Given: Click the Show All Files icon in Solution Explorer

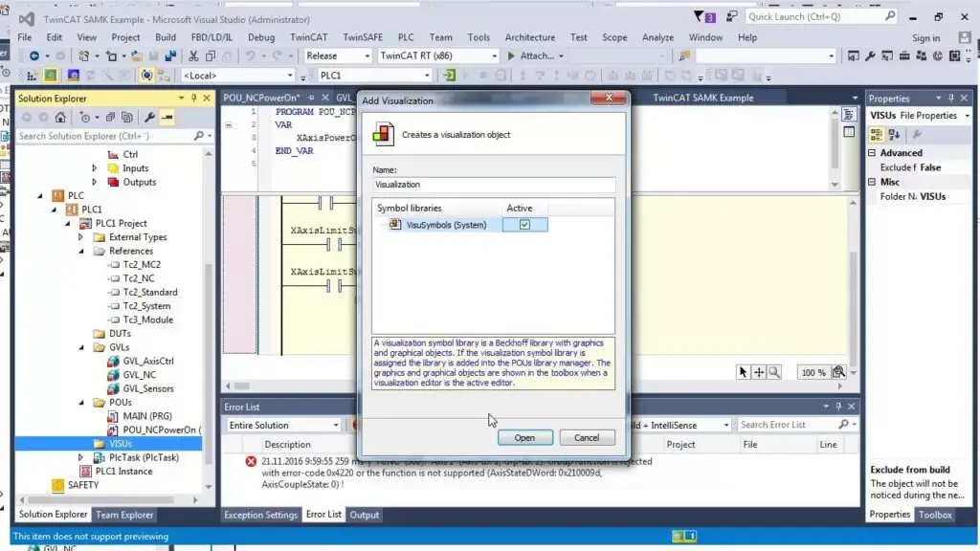Looking at the screenshot, I should point(127,118).
